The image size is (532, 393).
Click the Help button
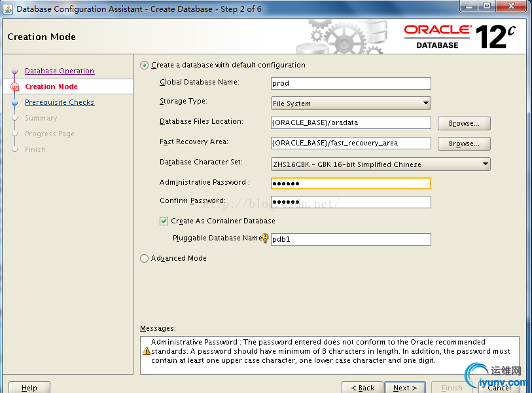(x=29, y=388)
